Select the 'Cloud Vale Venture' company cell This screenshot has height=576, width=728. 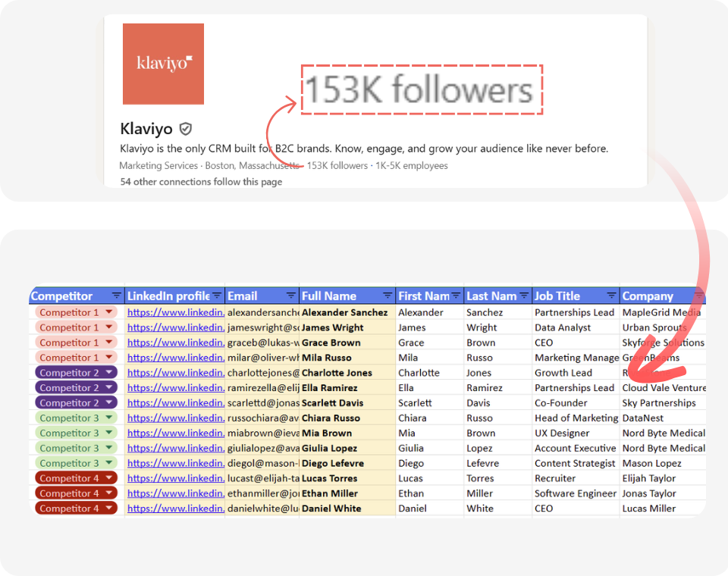[663, 388]
